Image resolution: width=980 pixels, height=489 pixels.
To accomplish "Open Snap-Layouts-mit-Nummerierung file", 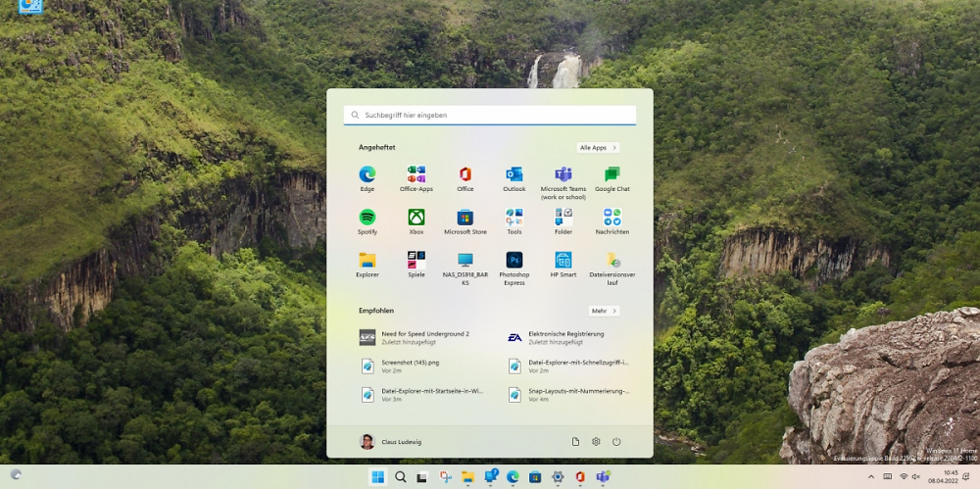I will (x=568, y=395).
